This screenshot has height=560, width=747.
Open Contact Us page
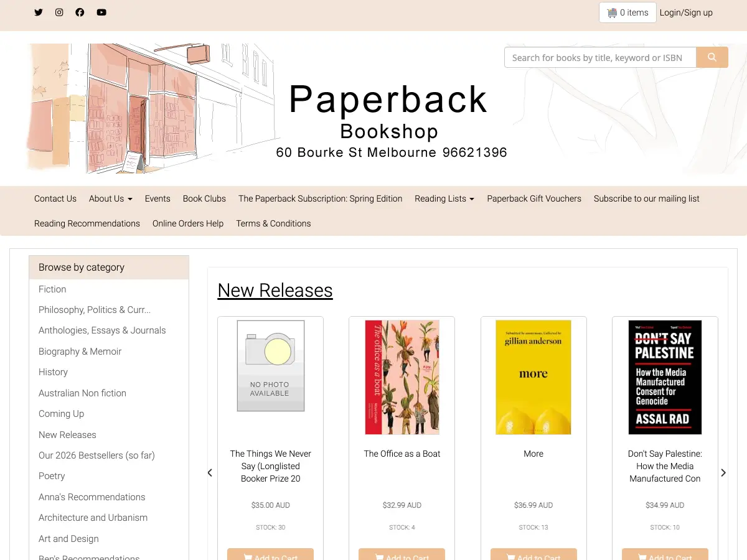[x=55, y=198]
